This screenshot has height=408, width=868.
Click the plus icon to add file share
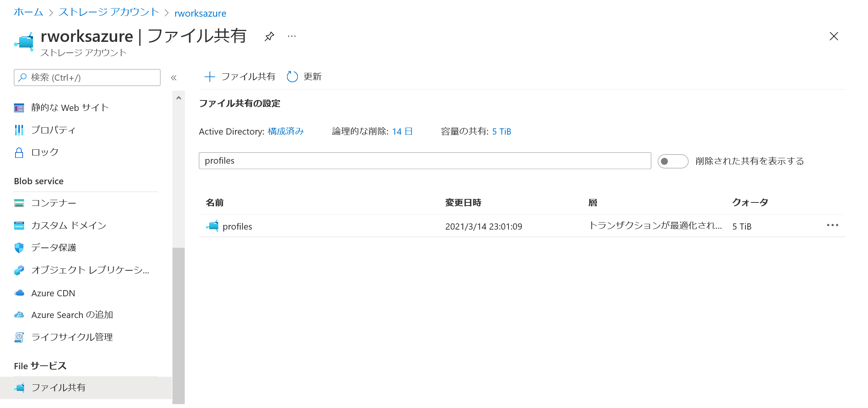209,77
